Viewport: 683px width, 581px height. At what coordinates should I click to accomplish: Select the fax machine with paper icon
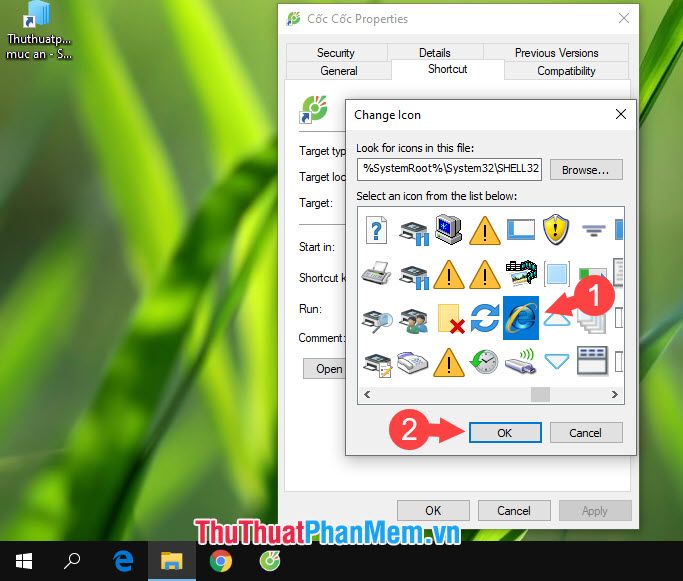click(376, 274)
